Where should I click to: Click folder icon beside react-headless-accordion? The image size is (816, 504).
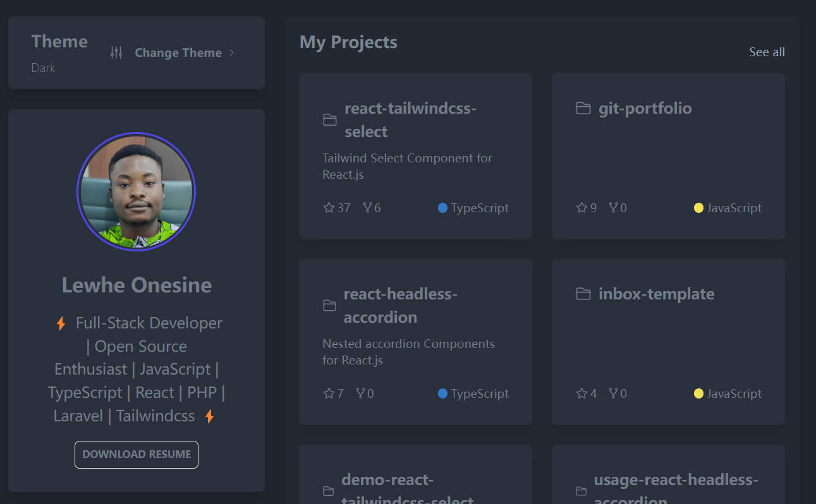click(x=329, y=306)
